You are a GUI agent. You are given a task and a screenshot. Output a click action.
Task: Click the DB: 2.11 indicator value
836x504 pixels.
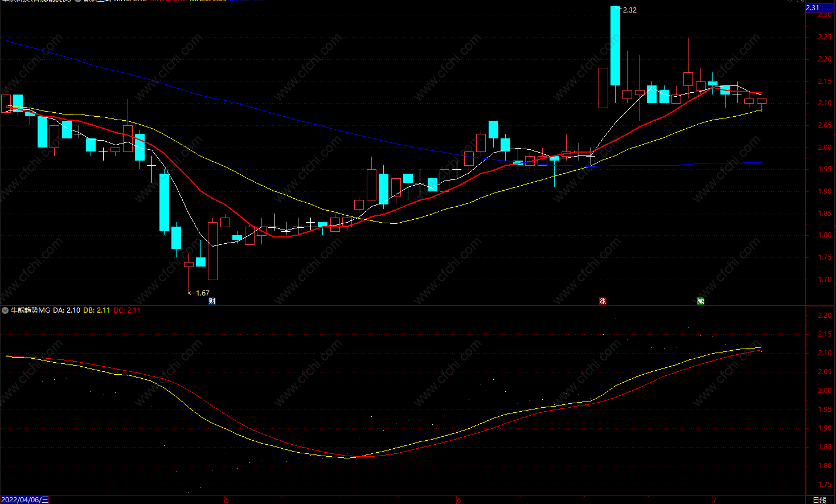[x=97, y=310]
